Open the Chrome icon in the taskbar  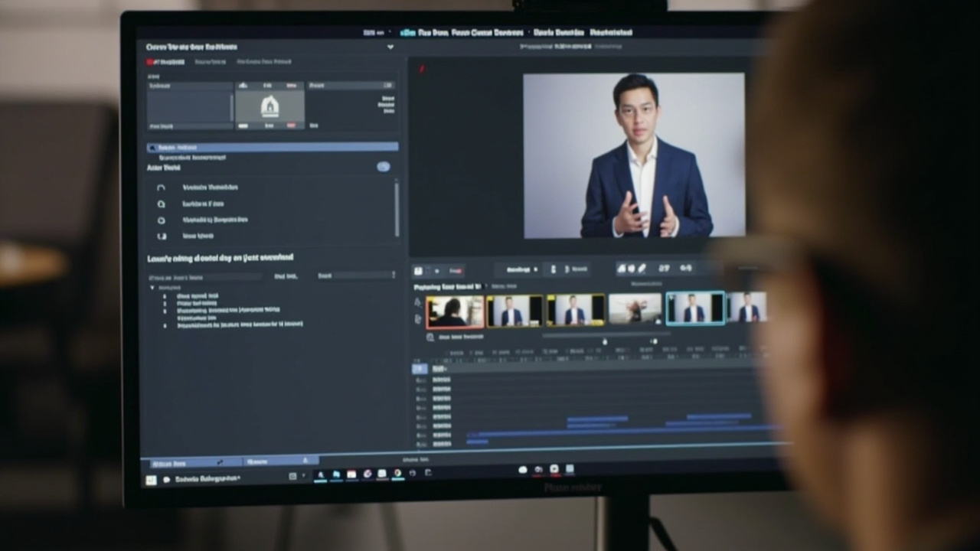pos(398,474)
